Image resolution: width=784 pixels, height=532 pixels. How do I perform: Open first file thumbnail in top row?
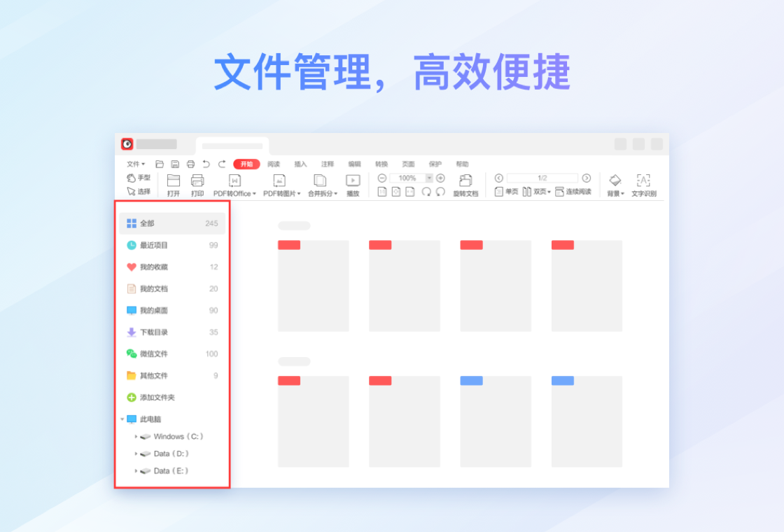tap(314, 286)
